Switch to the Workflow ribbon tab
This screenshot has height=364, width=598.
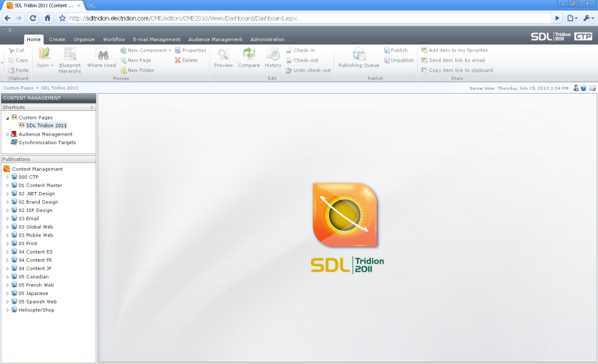pos(114,39)
